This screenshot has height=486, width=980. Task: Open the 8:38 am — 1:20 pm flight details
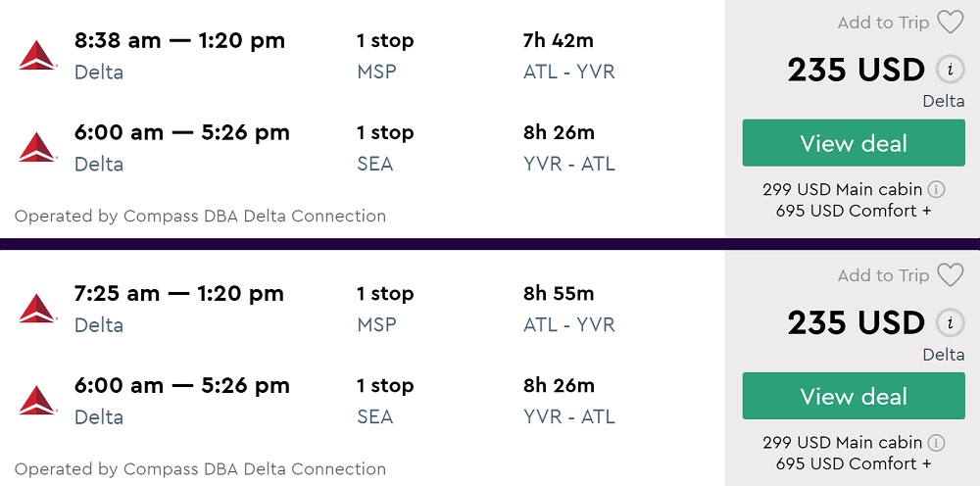pyautogui.click(x=179, y=41)
